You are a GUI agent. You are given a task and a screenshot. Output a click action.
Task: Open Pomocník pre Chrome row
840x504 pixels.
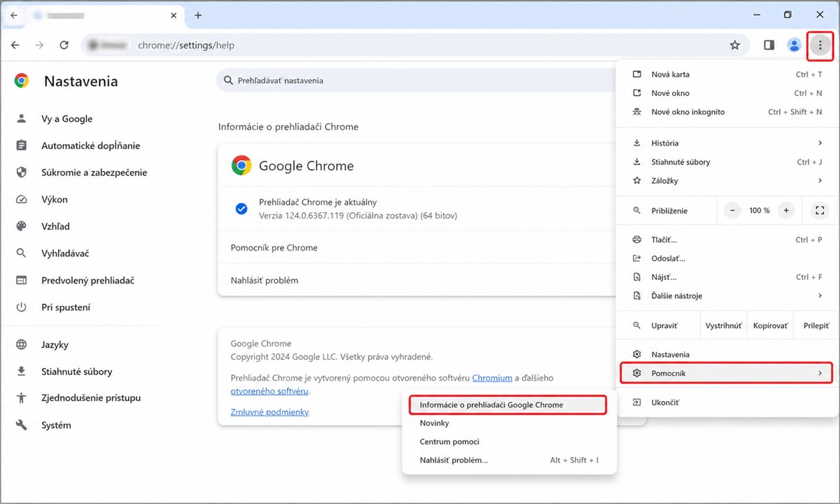[416, 248]
